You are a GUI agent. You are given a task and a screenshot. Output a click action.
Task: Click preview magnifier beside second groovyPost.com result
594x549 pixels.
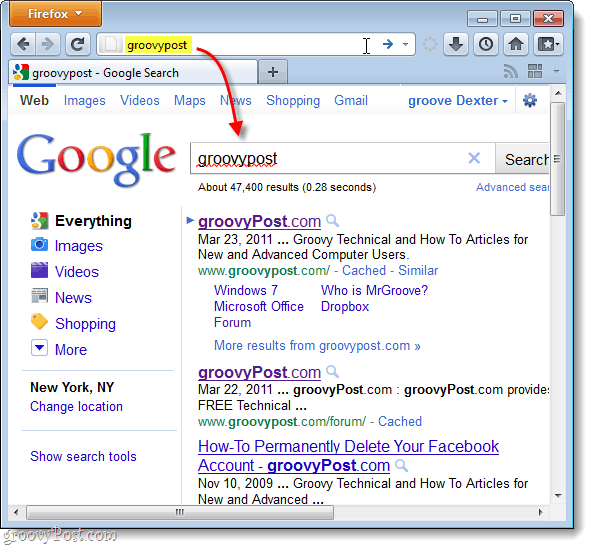tap(332, 371)
